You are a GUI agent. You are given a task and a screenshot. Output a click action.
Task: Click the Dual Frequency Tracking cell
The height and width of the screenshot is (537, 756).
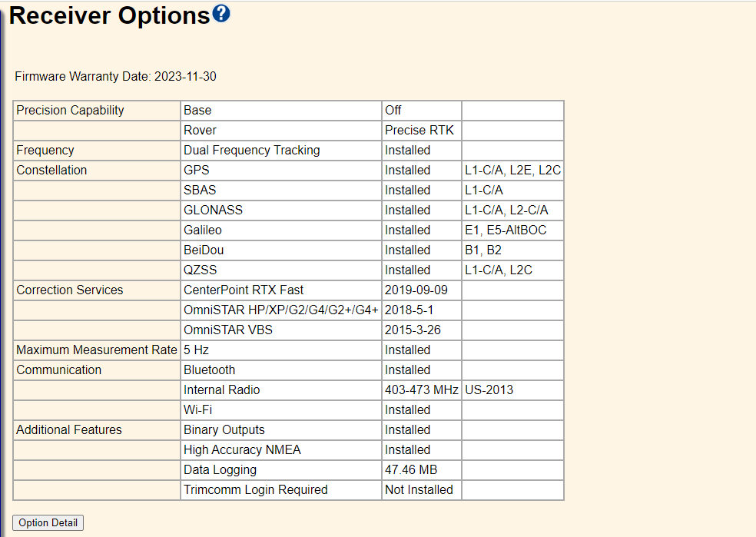point(251,151)
